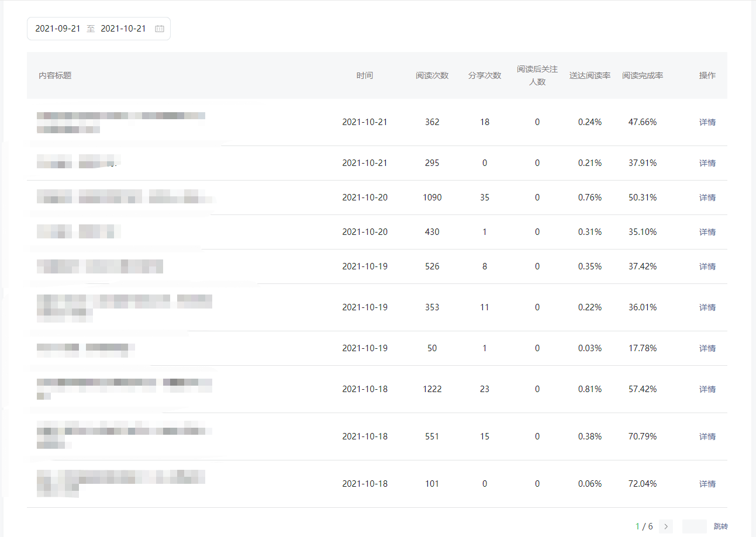Select 详情 for the row with 101 reads
Viewport: 756px width, 537px height.
[707, 484]
